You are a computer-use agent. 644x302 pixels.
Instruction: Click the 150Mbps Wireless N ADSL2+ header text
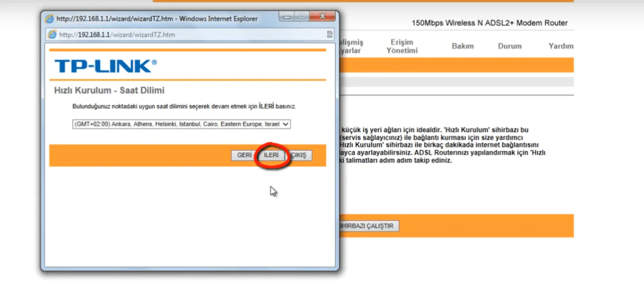489,23
